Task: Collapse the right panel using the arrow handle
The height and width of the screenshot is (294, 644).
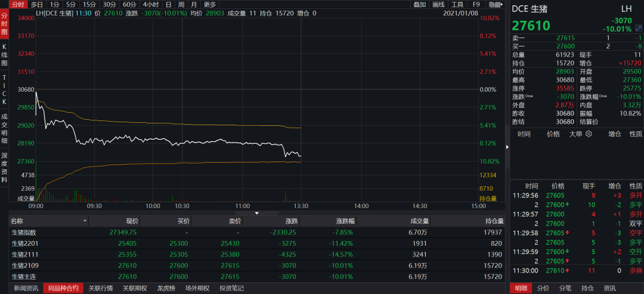Action: click(507, 147)
